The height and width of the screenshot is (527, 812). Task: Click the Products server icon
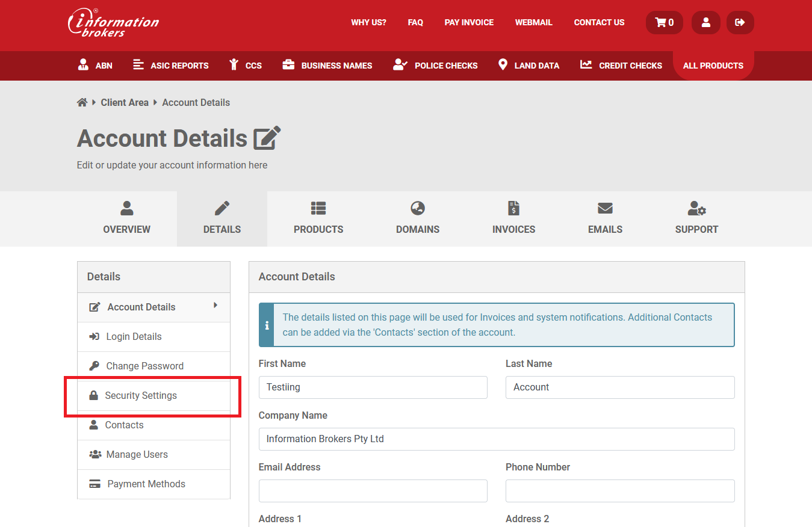coord(318,208)
